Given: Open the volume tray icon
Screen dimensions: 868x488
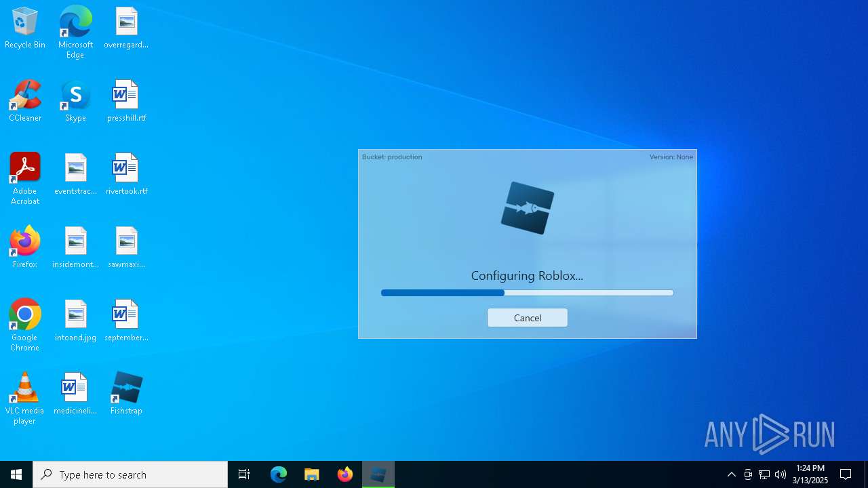Looking at the screenshot, I should tap(781, 474).
